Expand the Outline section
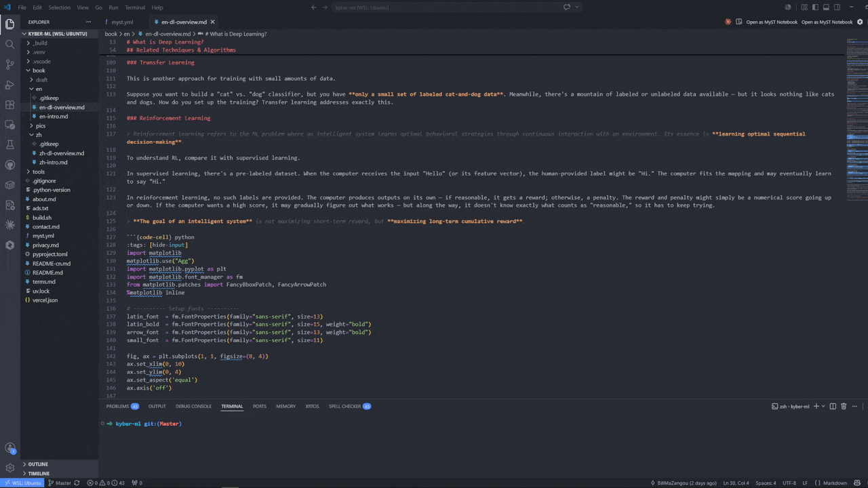The image size is (868, 488). 61,464
